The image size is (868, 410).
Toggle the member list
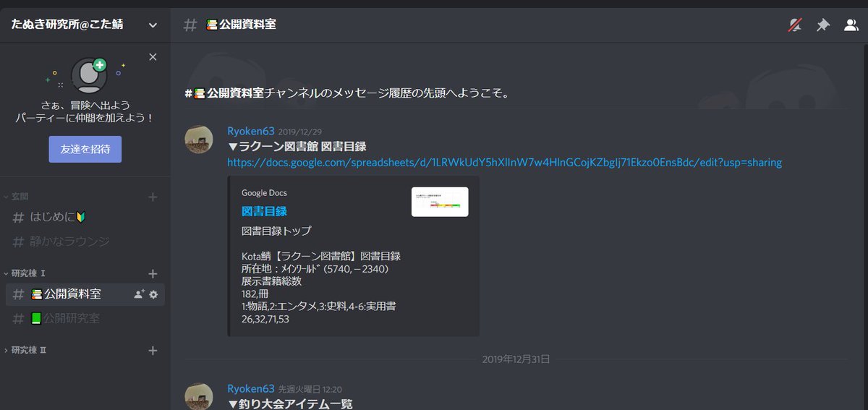(851, 25)
